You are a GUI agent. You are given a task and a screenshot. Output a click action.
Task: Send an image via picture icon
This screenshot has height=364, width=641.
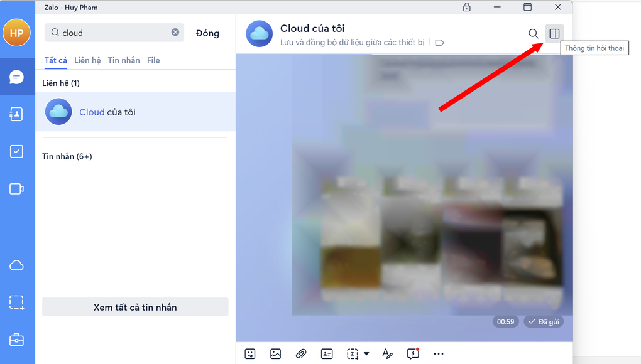tap(275, 354)
